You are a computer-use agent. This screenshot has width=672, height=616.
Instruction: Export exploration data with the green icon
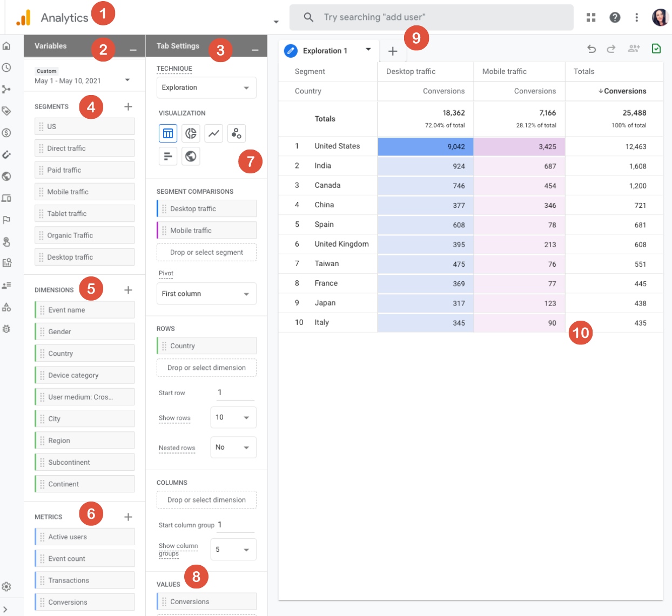tap(656, 49)
